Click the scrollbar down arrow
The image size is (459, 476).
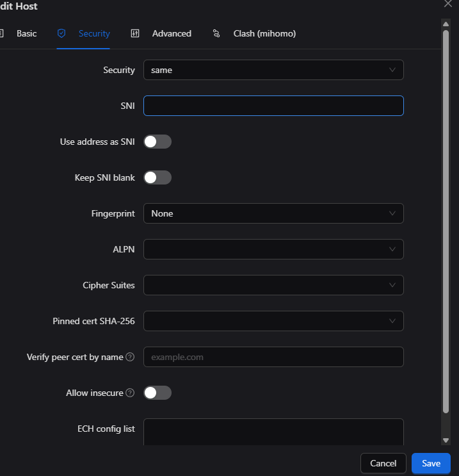pyautogui.click(x=446, y=441)
